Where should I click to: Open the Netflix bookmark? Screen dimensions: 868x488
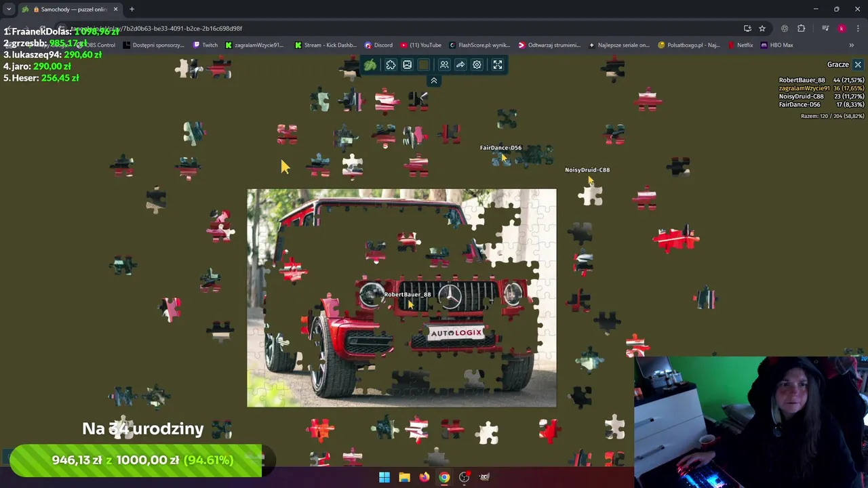coord(741,45)
